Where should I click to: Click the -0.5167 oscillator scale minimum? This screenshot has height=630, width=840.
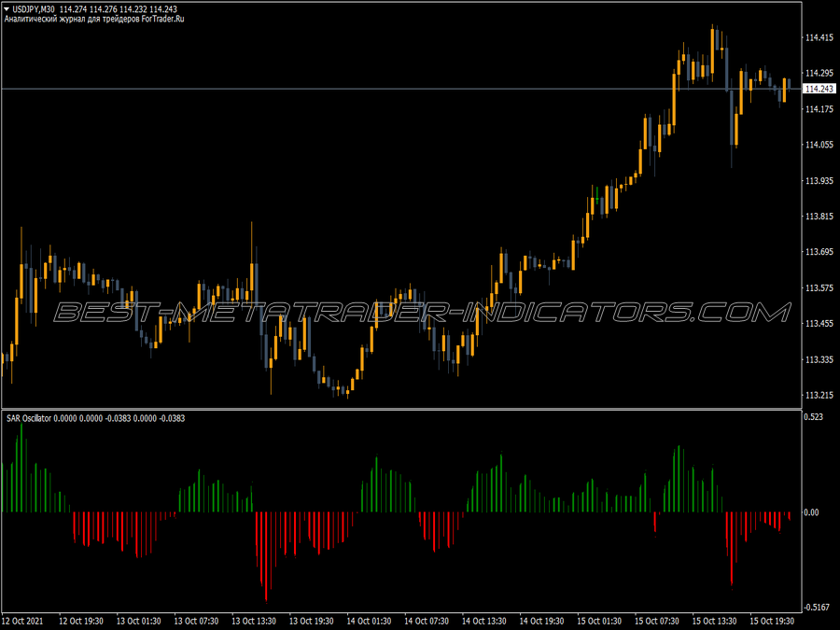tap(817, 608)
